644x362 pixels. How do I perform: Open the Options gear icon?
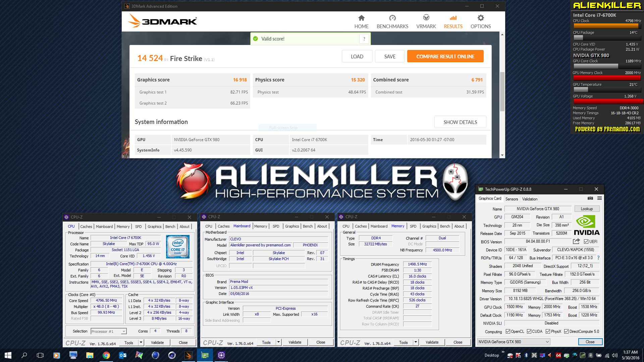[480, 18]
